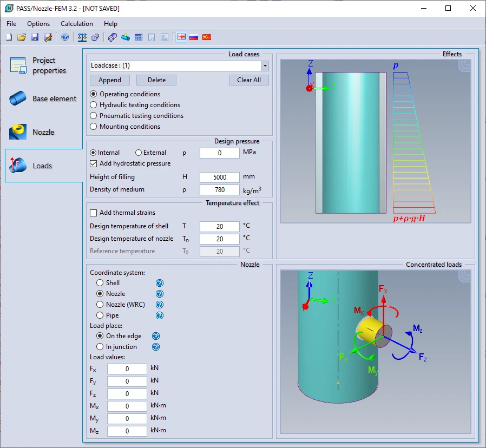486x448 pixels.
Task: Click the Height of filling input field
Action: 220,177
